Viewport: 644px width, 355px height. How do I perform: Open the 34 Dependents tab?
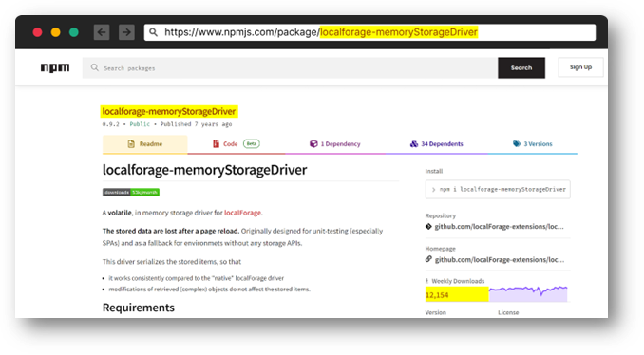pyautogui.click(x=436, y=144)
